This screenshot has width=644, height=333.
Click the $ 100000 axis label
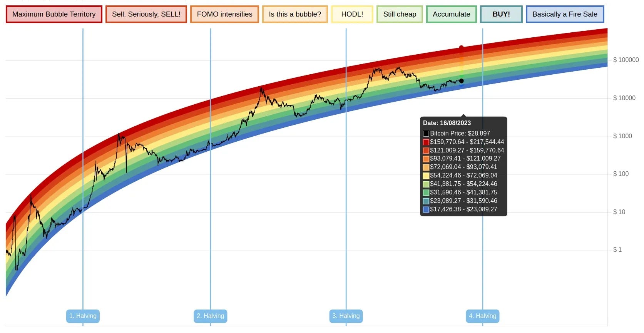(x=626, y=60)
